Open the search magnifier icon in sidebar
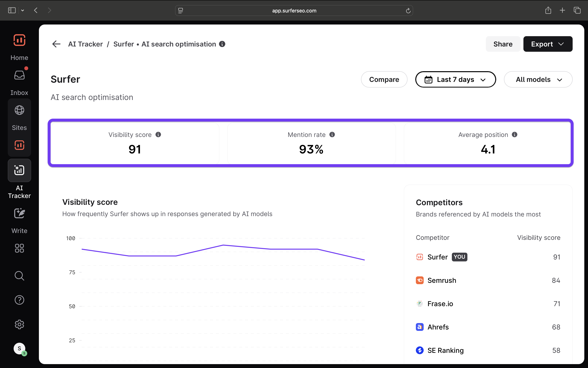This screenshot has height=368, width=588. click(19, 276)
